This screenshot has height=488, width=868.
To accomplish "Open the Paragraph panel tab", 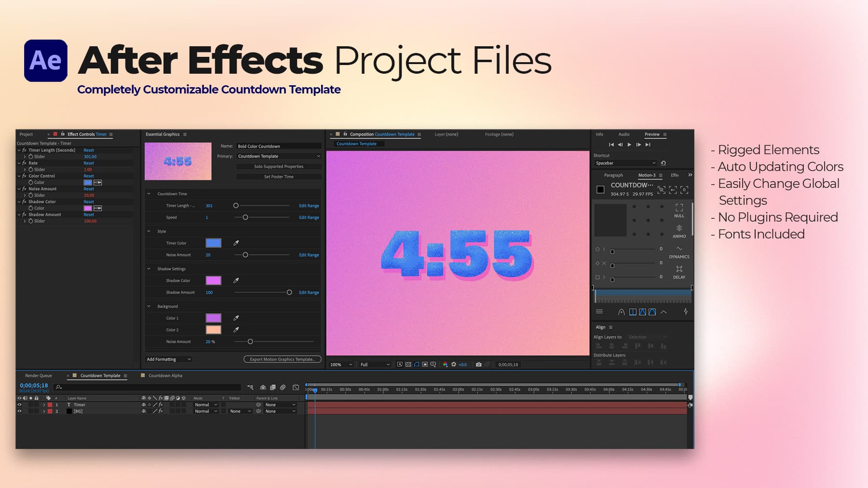I will [613, 175].
